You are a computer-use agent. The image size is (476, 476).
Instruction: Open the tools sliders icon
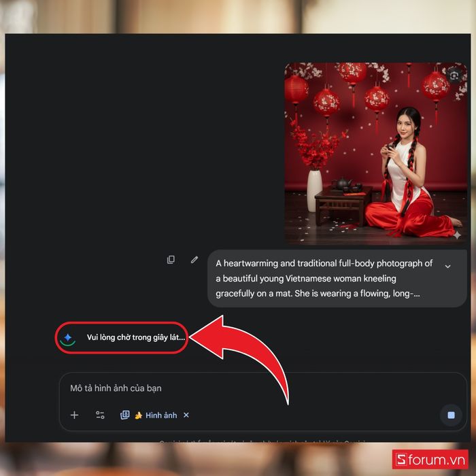pyautogui.click(x=100, y=415)
